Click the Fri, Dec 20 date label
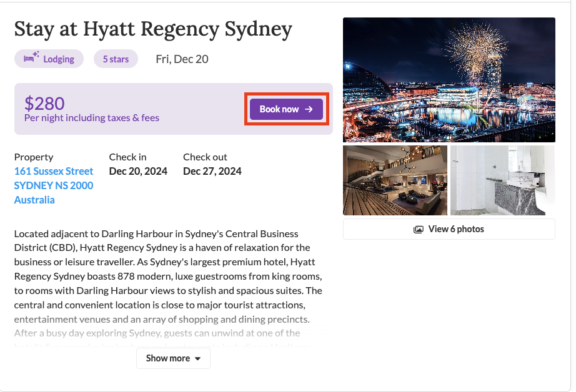Viewport: 576px width, 392px height. 182,59
